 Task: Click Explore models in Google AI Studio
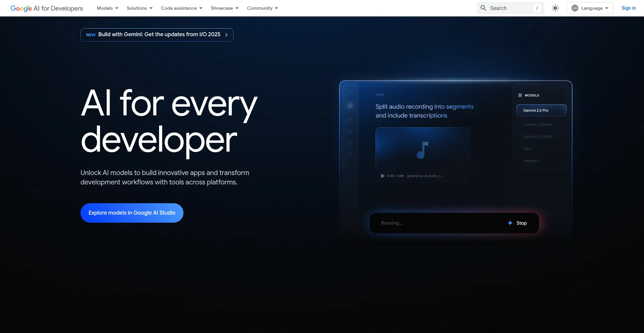pyautogui.click(x=132, y=213)
